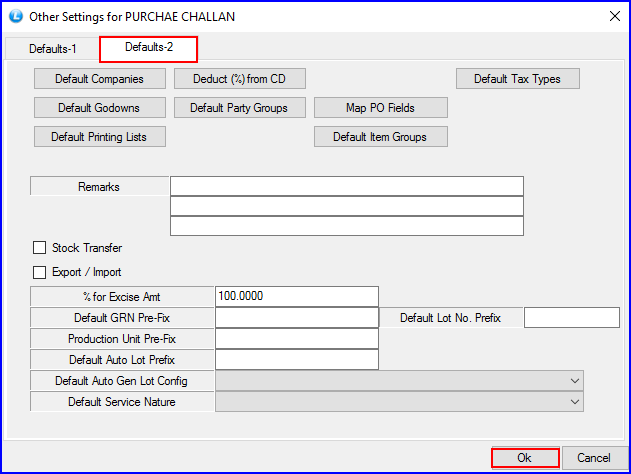631x474 pixels.
Task: Open Default Tax Types
Action: [x=518, y=79]
